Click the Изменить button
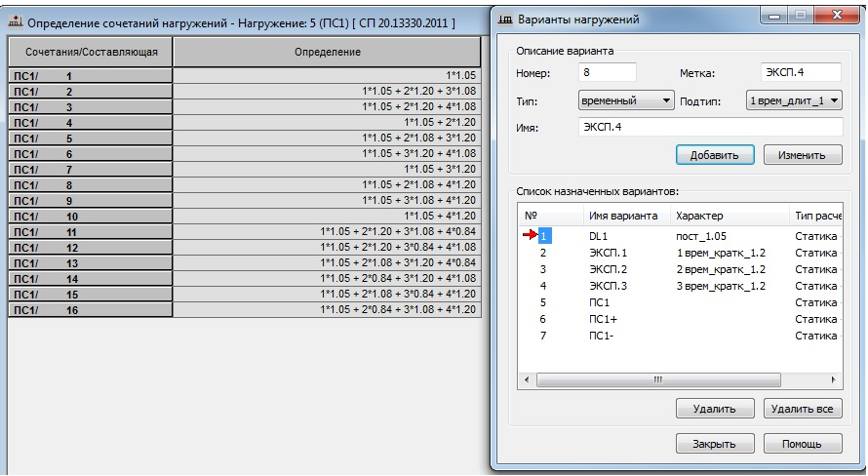 803,155
